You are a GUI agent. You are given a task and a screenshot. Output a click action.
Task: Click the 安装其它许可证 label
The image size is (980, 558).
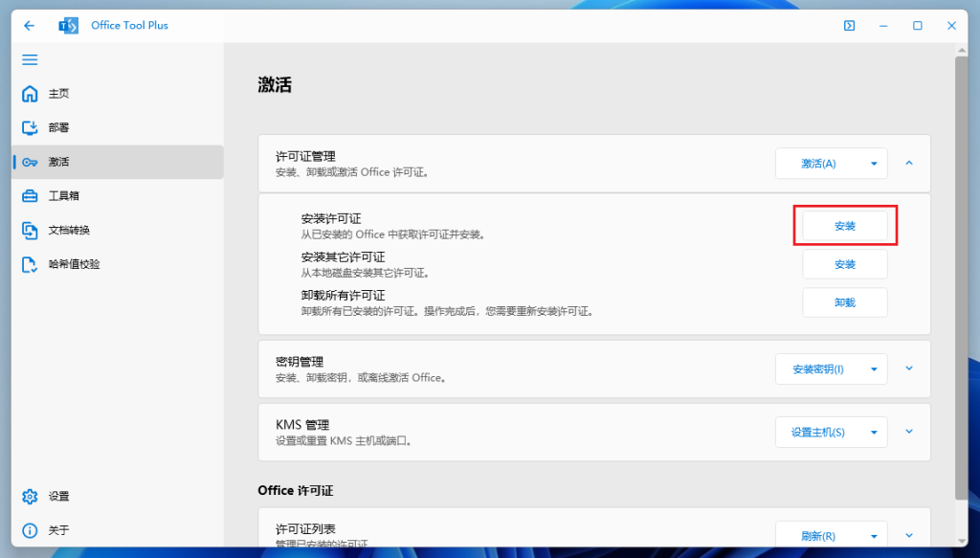344,257
